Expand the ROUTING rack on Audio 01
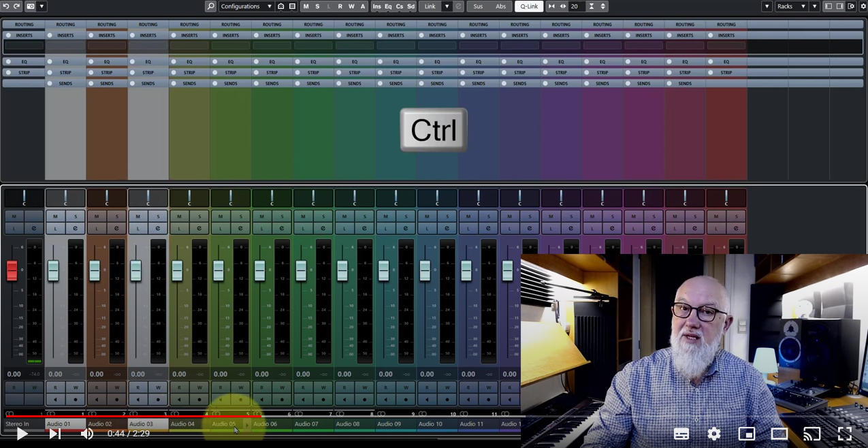Screen dimensions: 868x448 click(65, 25)
